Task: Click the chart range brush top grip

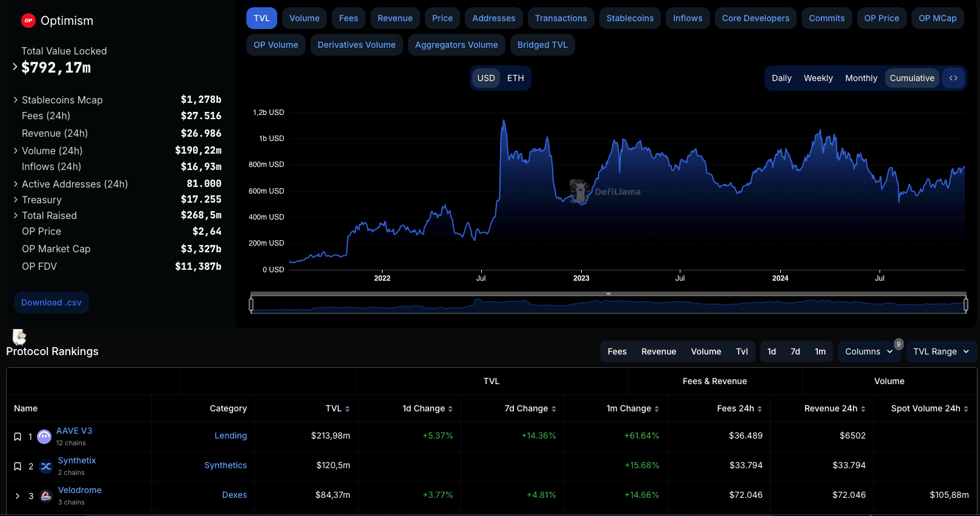Action: click(608, 294)
